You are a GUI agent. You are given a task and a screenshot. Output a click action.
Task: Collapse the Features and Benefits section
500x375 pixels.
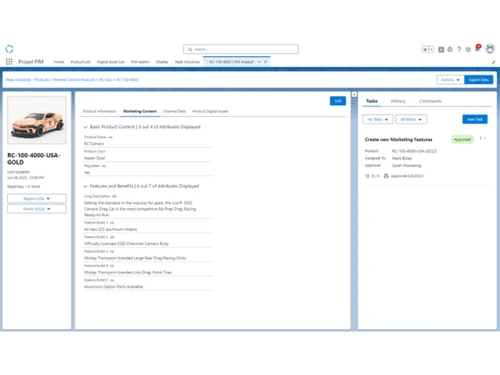click(x=85, y=186)
